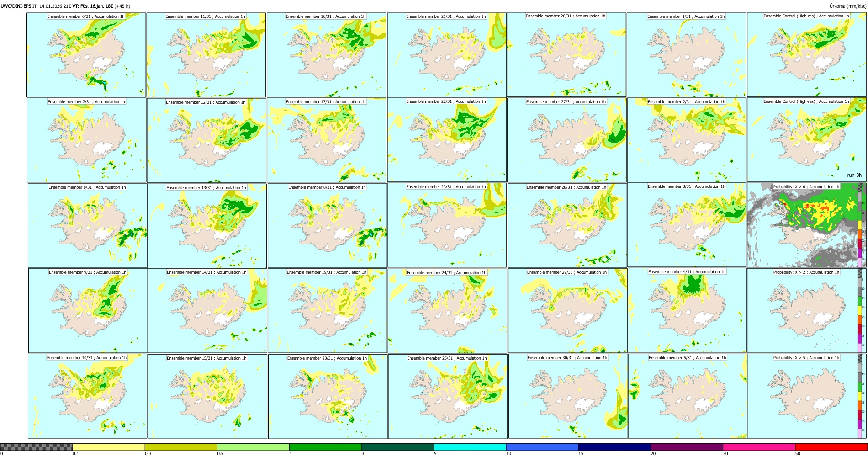Open the Ensemble member 27/31 map
The image size is (868, 457).
pos(566,140)
